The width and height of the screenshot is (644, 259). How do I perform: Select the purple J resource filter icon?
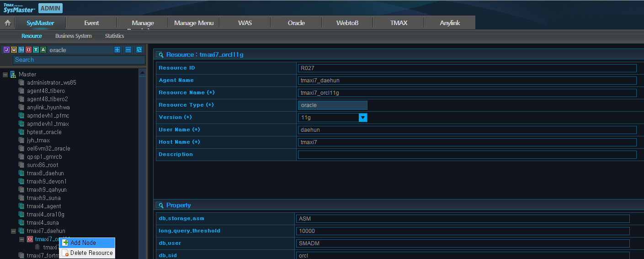6,50
